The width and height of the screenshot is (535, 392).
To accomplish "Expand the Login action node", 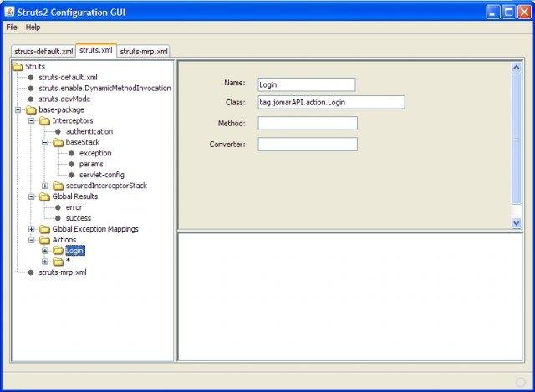I will 45,251.
